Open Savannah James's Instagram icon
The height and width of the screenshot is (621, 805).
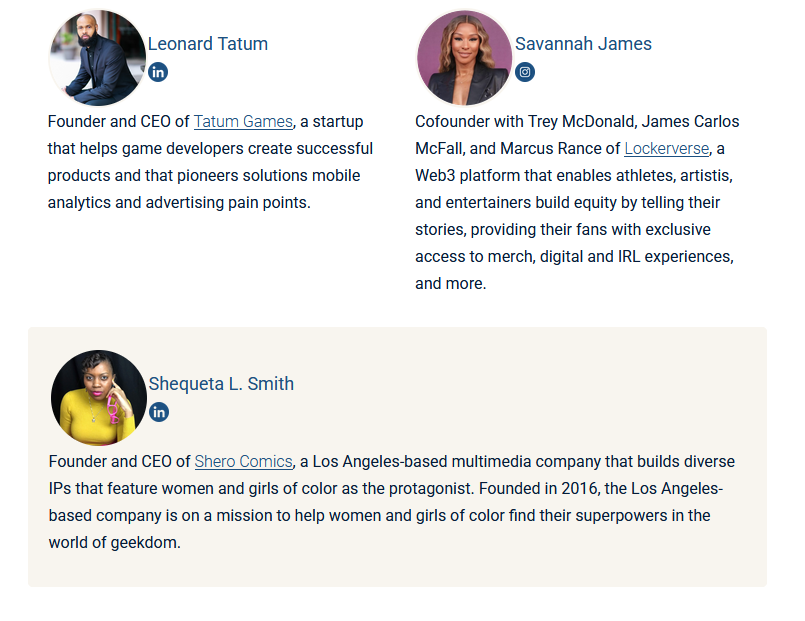[x=525, y=72]
